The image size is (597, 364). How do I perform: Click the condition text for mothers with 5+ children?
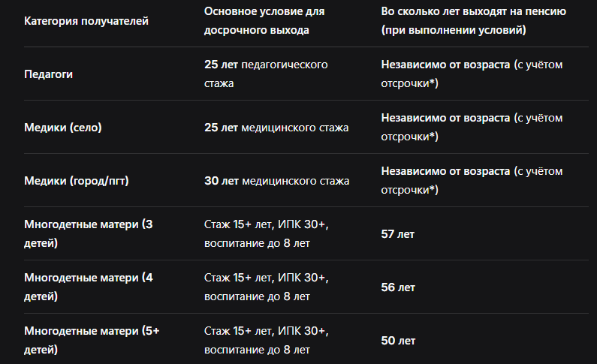[266, 340]
